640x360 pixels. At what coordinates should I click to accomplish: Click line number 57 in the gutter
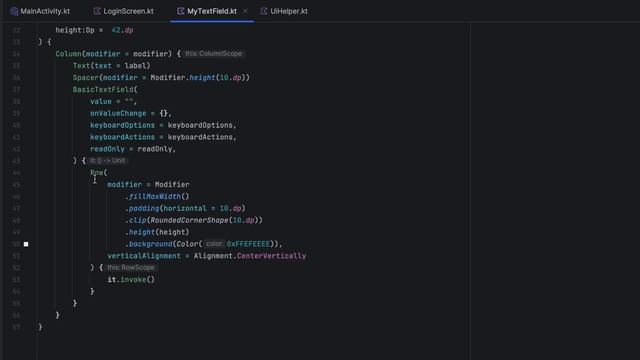(x=16, y=327)
